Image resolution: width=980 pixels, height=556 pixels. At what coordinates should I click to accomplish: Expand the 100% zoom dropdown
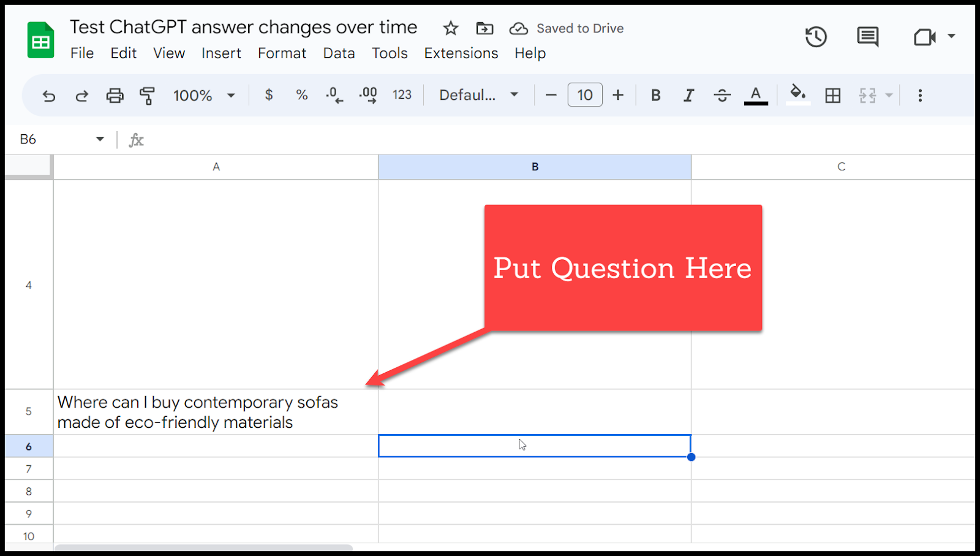coord(204,96)
